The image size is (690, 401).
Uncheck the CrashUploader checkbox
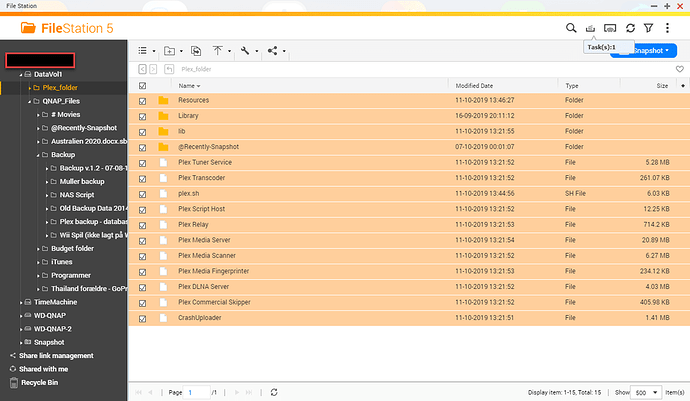click(x=143, y=319)
